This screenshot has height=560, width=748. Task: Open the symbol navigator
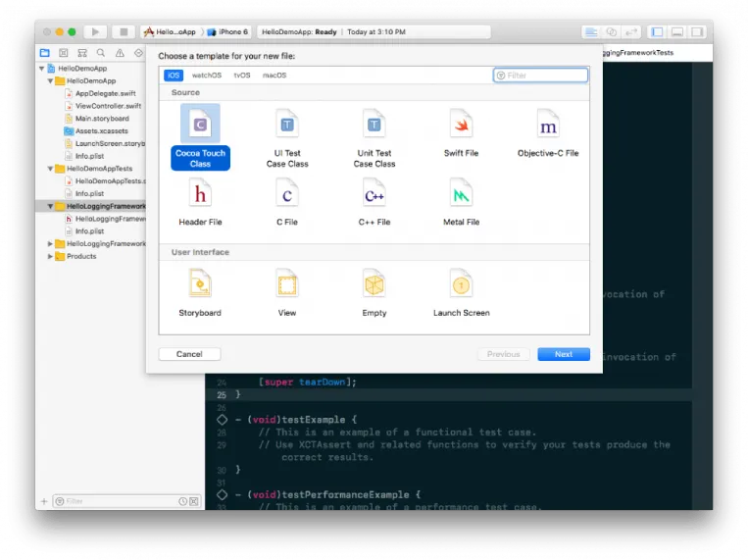(82, 53)
